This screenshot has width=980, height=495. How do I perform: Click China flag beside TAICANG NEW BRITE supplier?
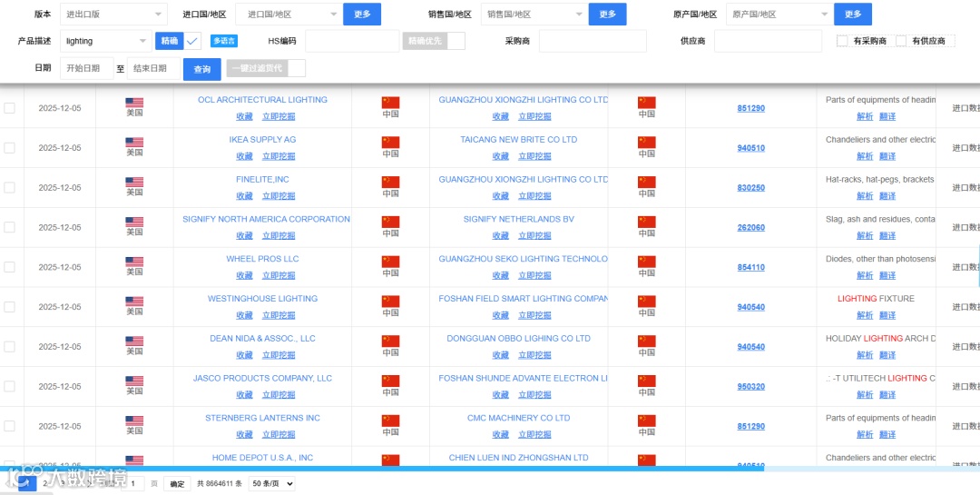point(390,142)
